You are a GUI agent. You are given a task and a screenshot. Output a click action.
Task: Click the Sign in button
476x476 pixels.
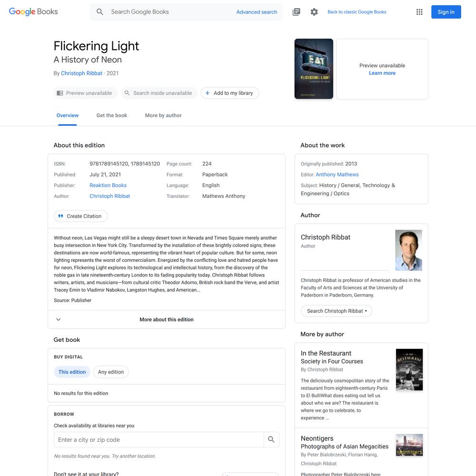tap(446, 12)
